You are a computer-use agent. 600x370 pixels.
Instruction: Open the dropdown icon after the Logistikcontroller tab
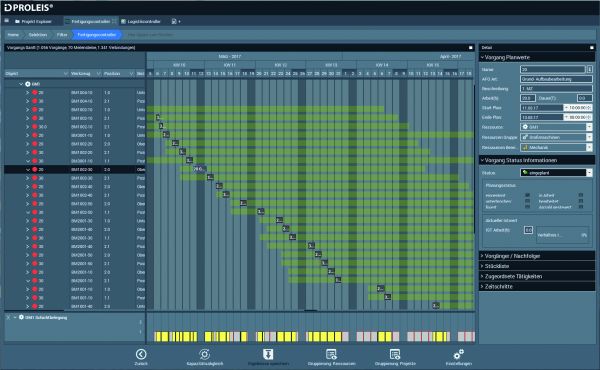click(176, 21)
